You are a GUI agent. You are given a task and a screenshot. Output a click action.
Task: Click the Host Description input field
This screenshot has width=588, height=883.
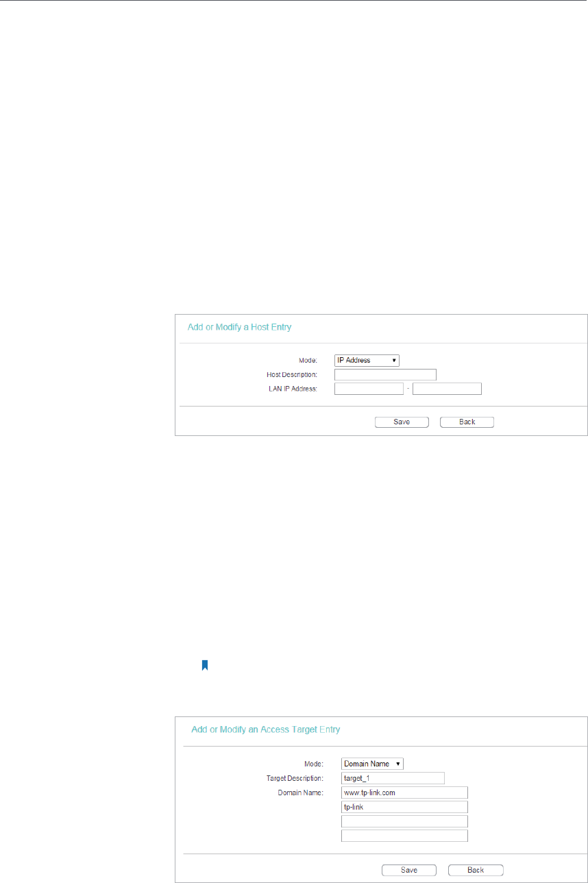[385, 374]
